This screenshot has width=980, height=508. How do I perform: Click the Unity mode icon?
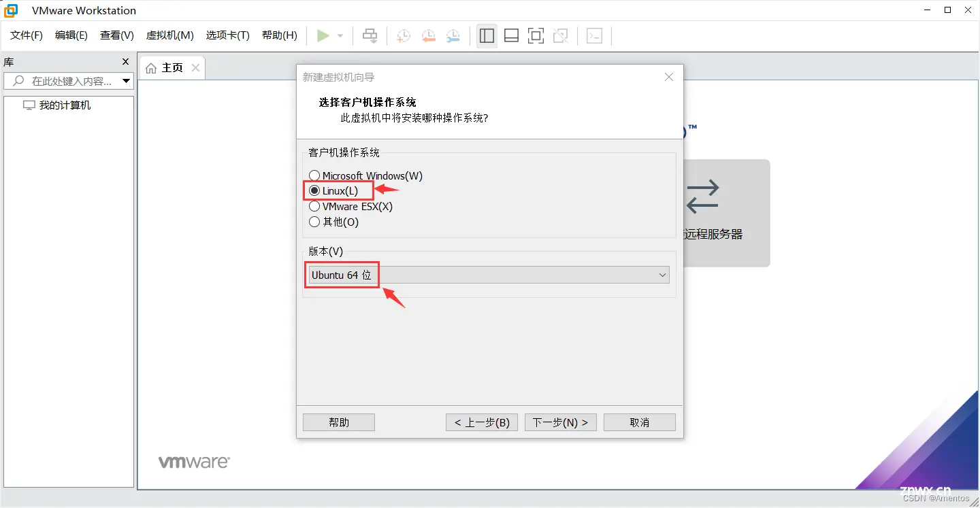pyautogui.click(x=561, y=36)
